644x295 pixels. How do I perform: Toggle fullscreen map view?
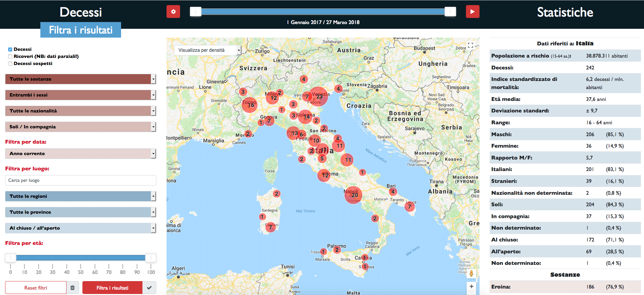(x=470, y=45)
